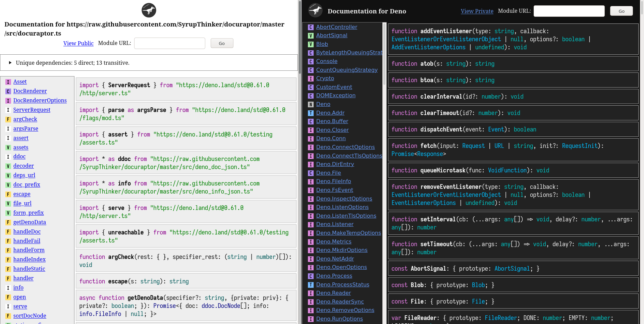This screenshot has height=324, width=644.
Task: Follow the info.FileInfo type link
Action: coord(100,314)
